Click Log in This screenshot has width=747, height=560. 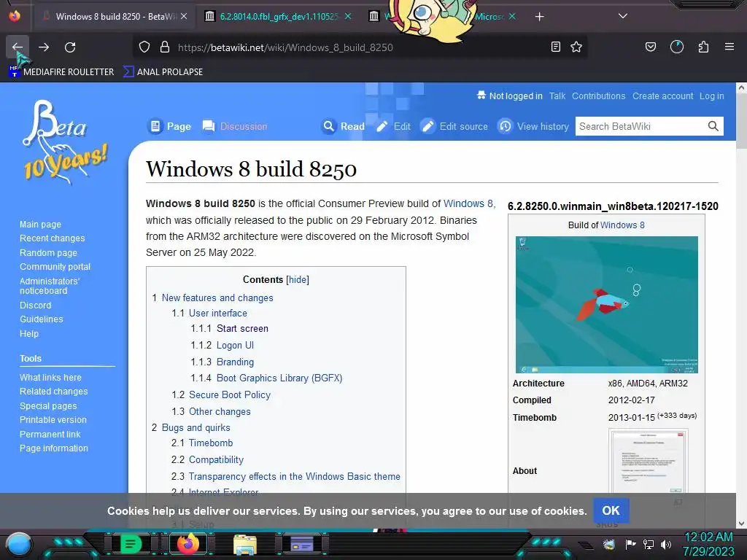pos(712,96)
